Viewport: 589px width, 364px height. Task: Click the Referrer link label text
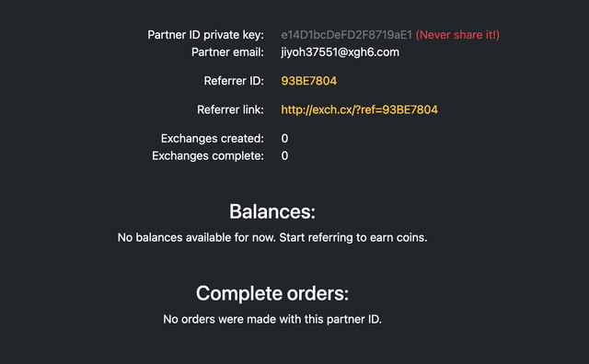coord(230,109)
